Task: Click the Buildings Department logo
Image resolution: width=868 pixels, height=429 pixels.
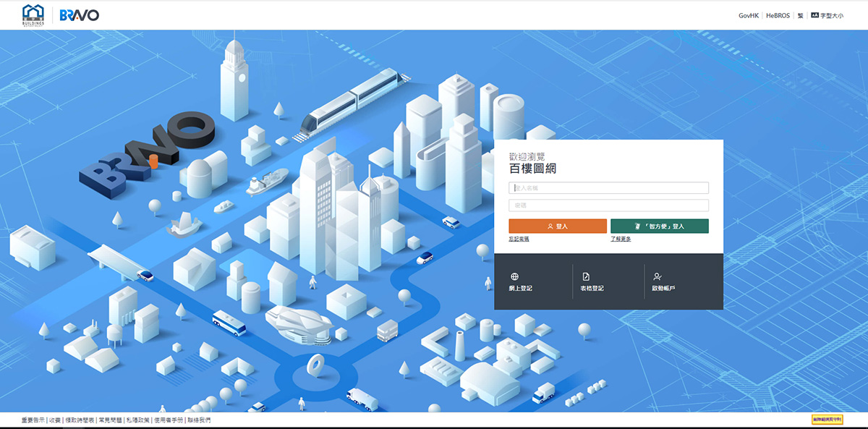Action: (33, 14)
